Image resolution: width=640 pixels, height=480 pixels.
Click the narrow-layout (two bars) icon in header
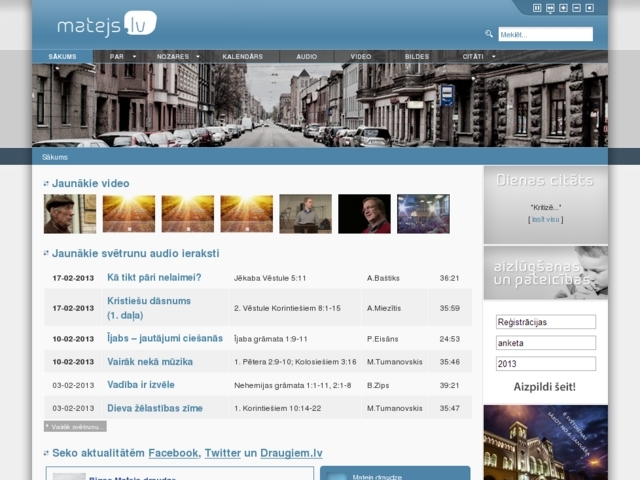537,8
